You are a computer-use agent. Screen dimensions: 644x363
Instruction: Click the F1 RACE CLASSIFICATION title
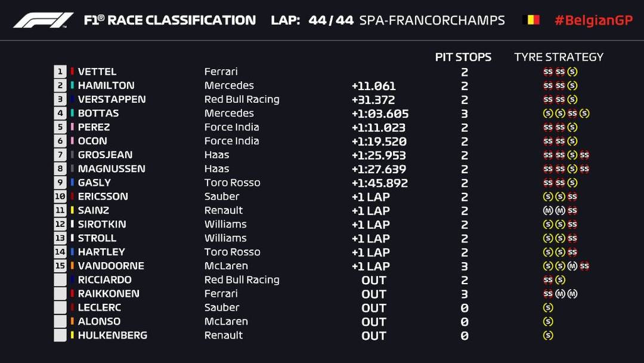click(170, 20)
